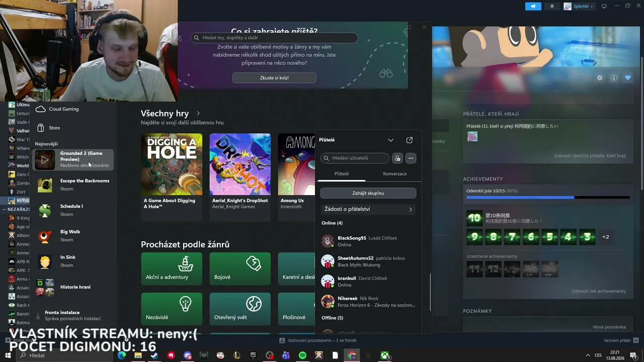
Task: Open the Seznam přátel in Steam
Action: click(x=621, y=340)
